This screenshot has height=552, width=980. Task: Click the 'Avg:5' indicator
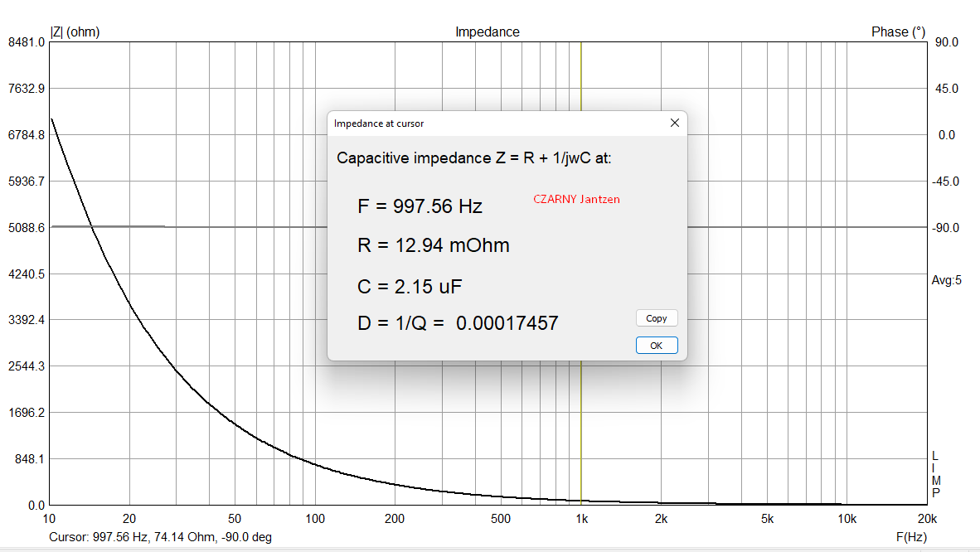pyautogui.click(x=946, y=280)
